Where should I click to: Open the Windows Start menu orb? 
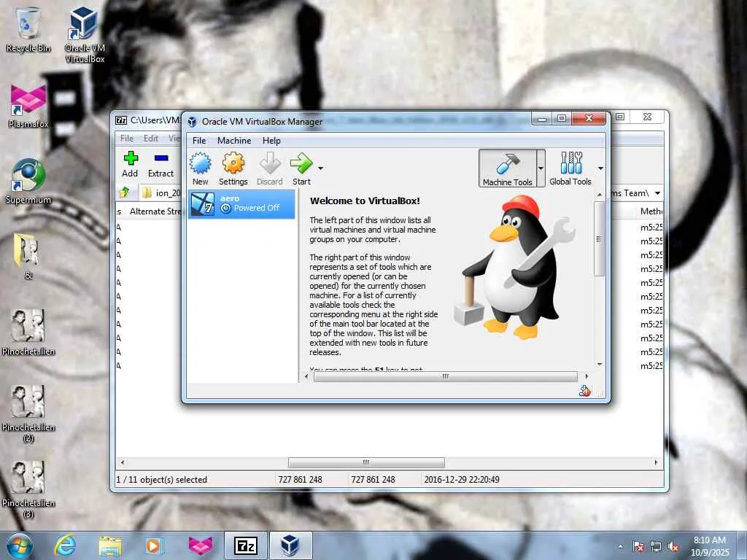[20, 545]
